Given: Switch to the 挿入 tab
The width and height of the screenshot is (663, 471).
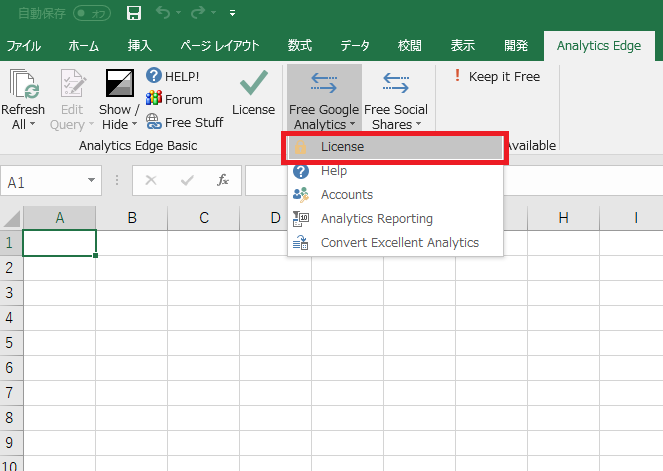Looking at the screenshot, I should pos(140,45).
